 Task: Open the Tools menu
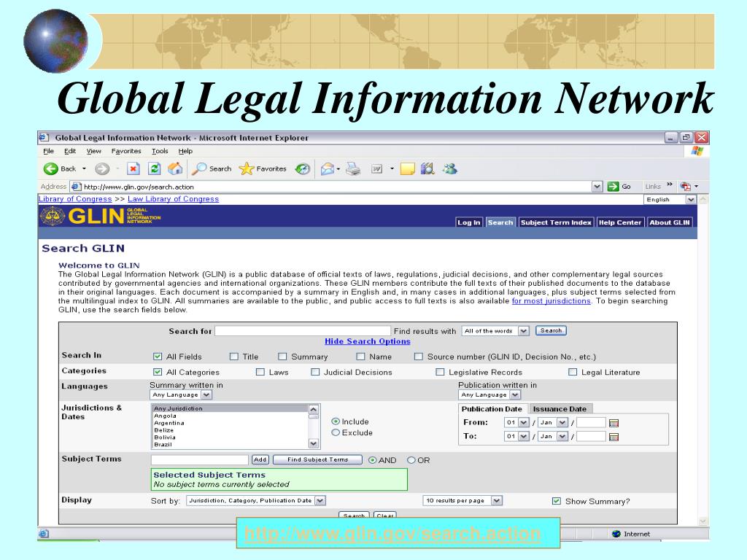click(160, 151)
